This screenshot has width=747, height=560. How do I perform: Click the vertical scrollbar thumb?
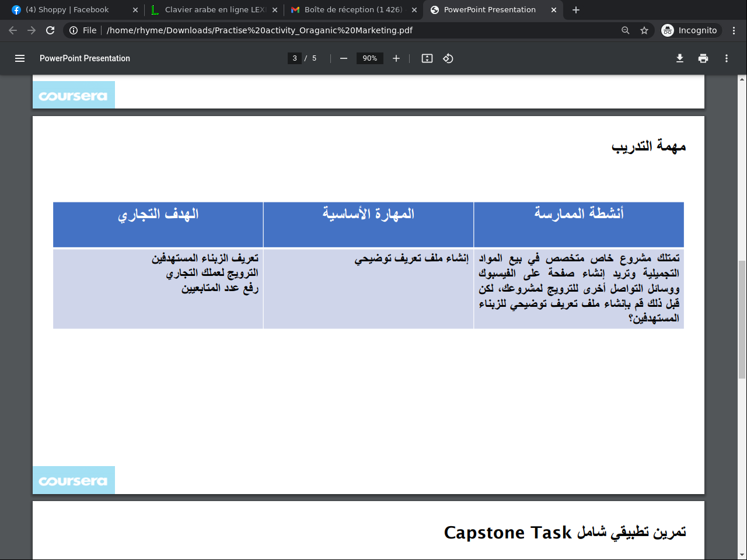click(x=742, y=320)
